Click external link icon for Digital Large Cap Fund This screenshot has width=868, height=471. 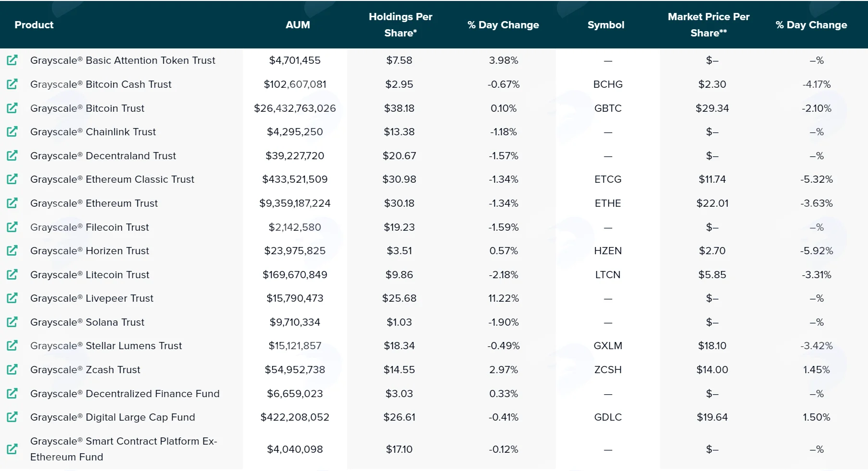click(x=12, y=417)
